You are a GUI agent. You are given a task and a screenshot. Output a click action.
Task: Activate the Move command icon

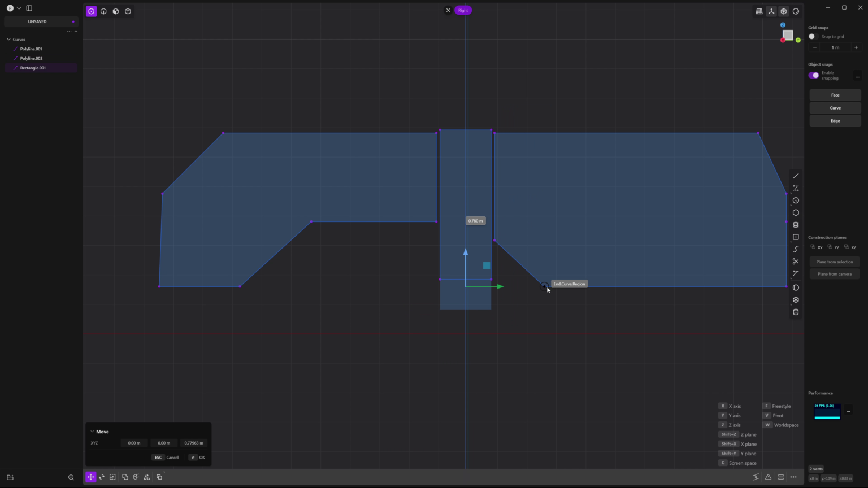click(x=90, y=477)
